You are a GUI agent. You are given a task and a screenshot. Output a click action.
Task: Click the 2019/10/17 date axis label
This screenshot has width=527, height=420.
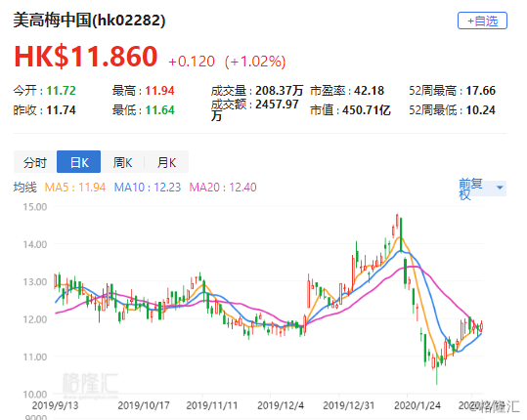[144, 405]
